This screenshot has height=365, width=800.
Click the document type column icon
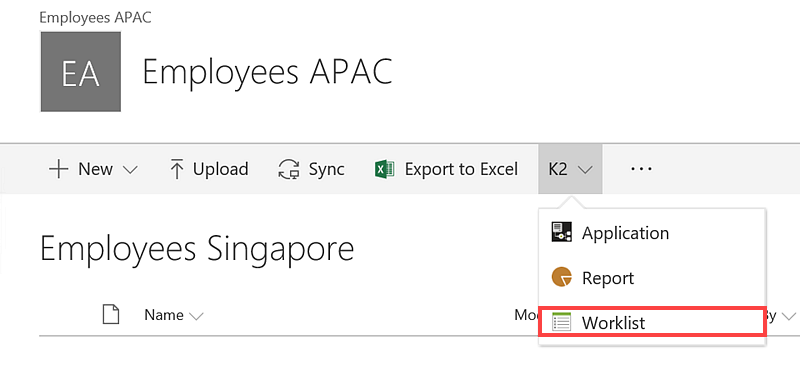point(111,314)
